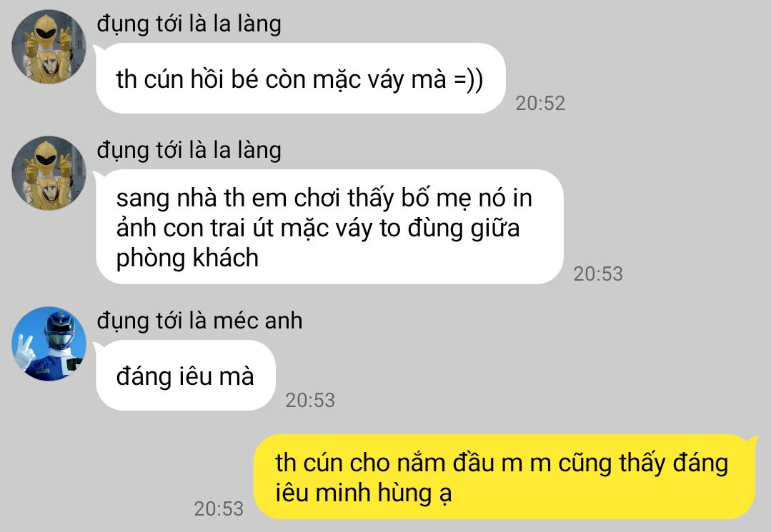The width and height of the screenshot is (771, 532).
Task: Tap the 'đáng iêu mà' message bubble
Action: pyautogui.click(x=185, y=376)
